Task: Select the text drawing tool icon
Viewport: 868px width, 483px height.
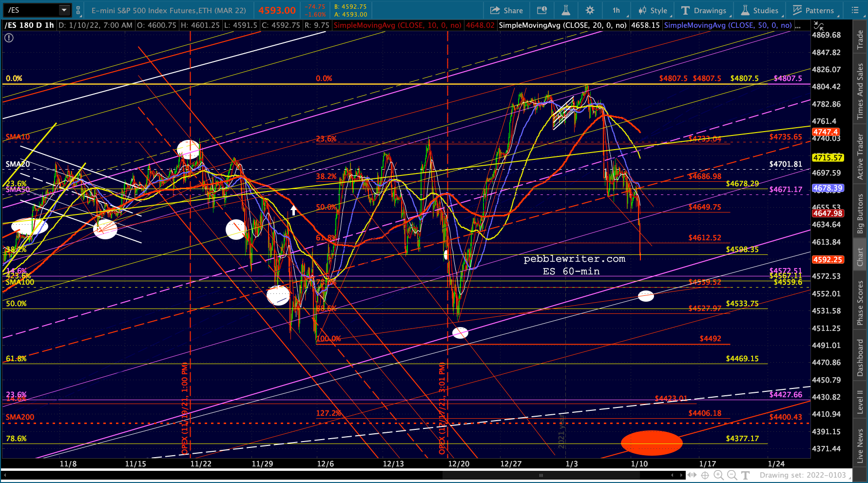Action: 745,475
